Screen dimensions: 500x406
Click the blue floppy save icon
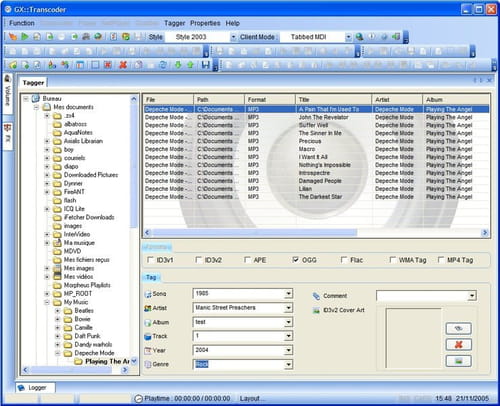[206, 65]
